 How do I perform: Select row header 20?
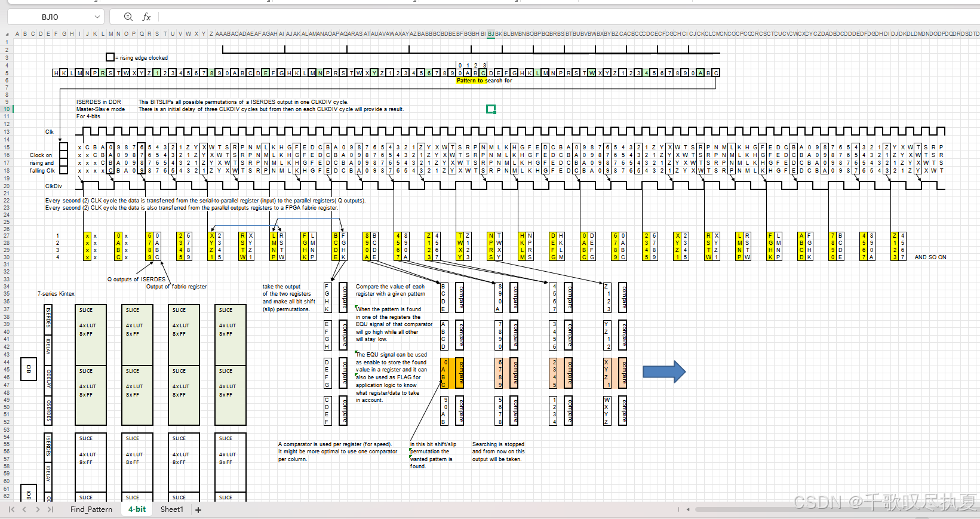(7, 186)
